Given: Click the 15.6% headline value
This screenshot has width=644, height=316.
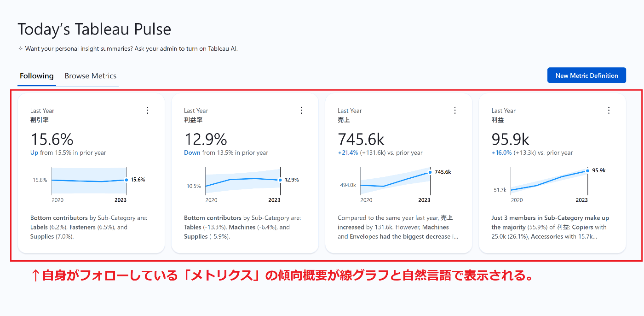Looking at the screenshot, I should 52,139.
